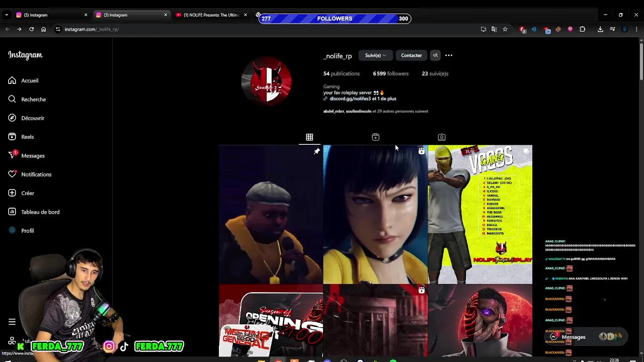Screen dimensions: 644x362
Task: Open the Notifications heart icon
Action: coord(12,174)
